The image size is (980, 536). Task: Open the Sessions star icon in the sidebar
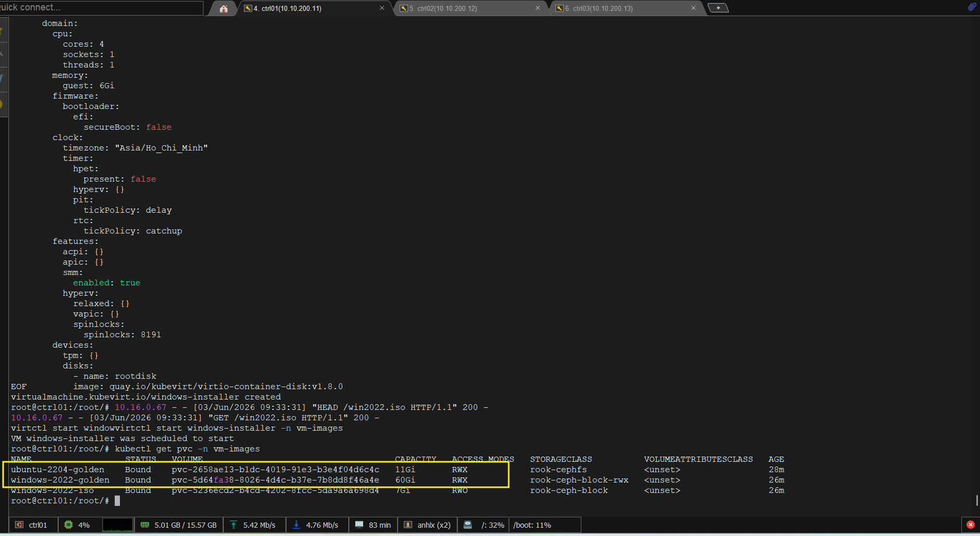coord(3,31)
